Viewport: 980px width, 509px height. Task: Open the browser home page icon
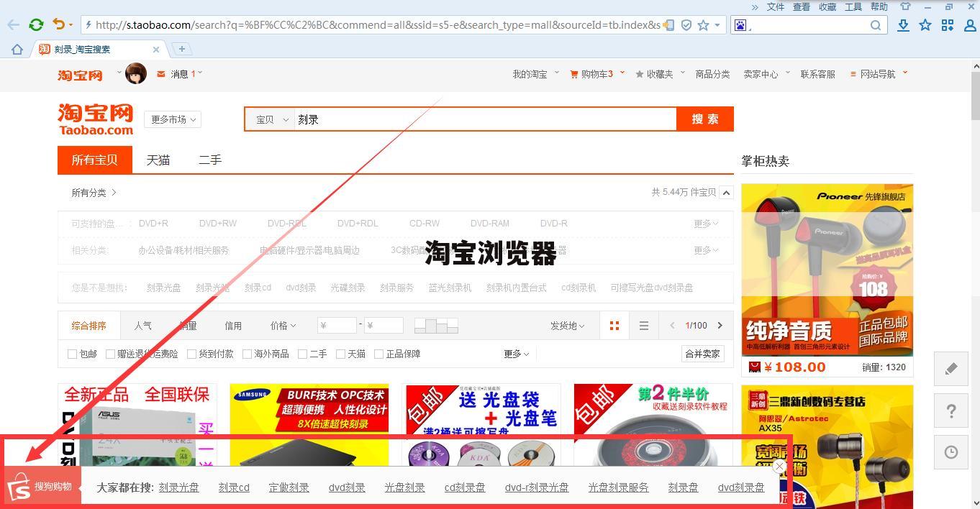17,50
